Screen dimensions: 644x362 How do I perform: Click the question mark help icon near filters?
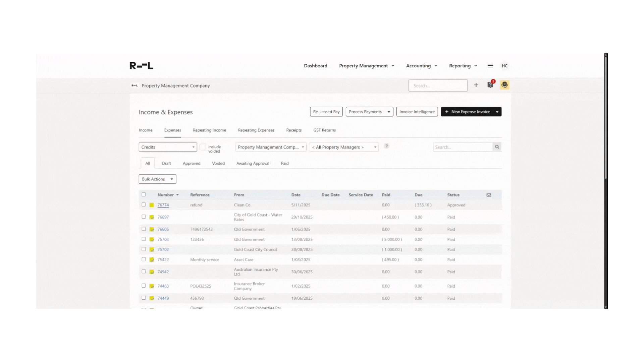point(386,146)
